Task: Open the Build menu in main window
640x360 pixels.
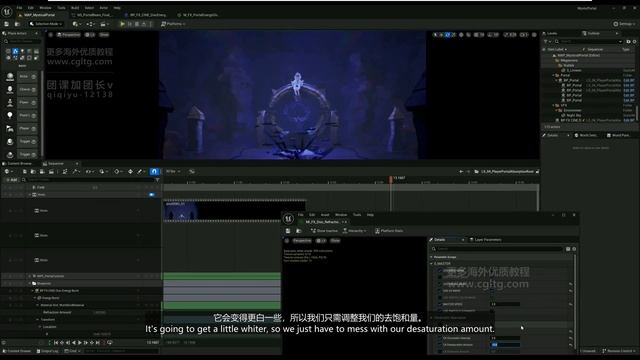Action: point(75,8)
